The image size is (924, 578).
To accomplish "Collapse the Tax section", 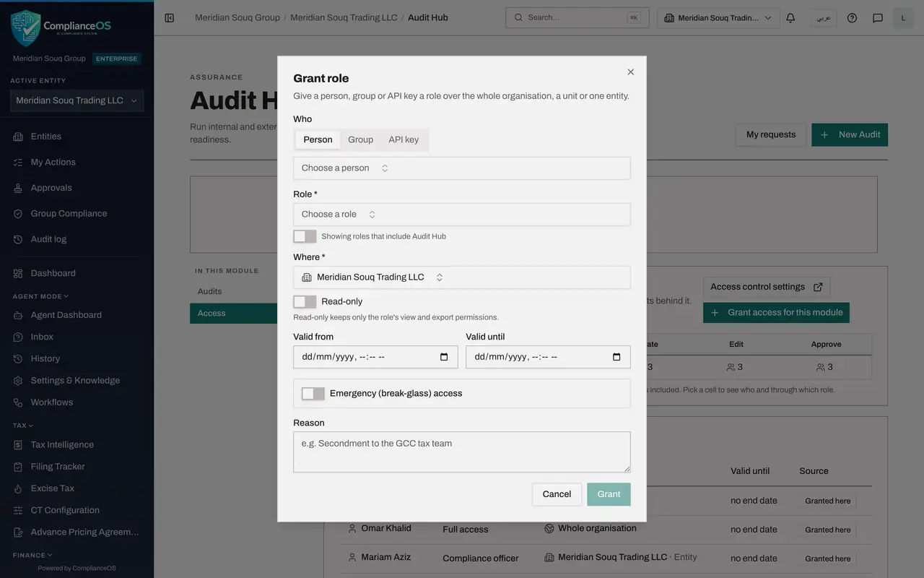I will tap(23, 426).
